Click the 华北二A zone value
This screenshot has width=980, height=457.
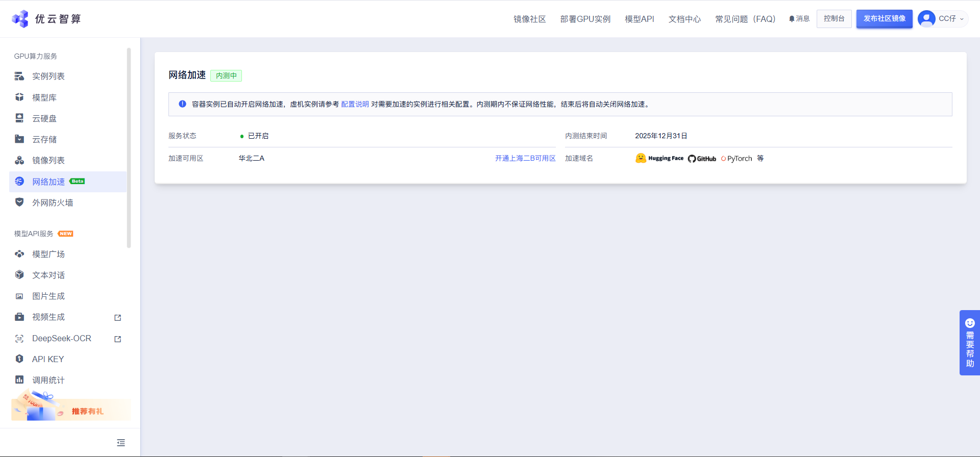coord(252,159)
